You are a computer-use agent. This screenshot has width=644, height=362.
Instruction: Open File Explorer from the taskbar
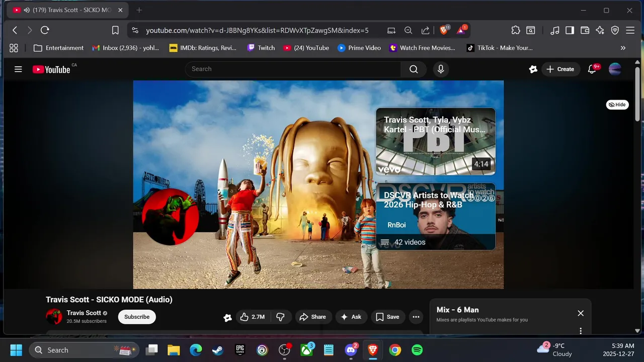174,350
